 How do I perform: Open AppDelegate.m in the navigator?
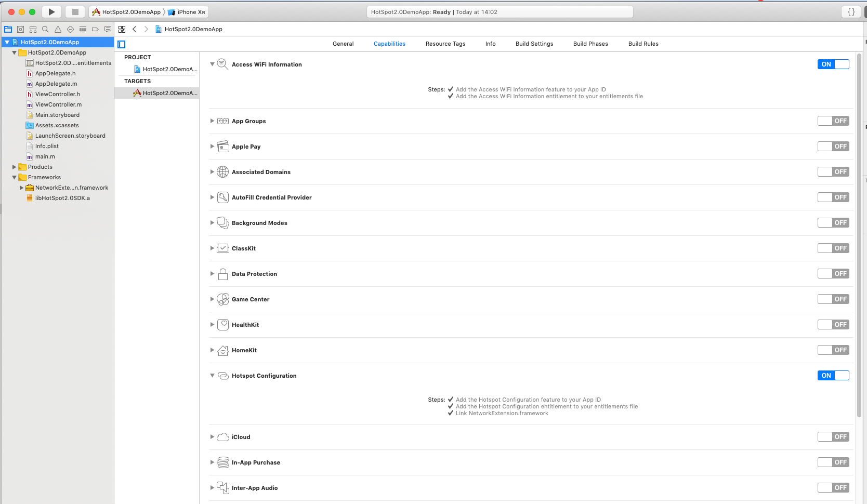point(56,84)
